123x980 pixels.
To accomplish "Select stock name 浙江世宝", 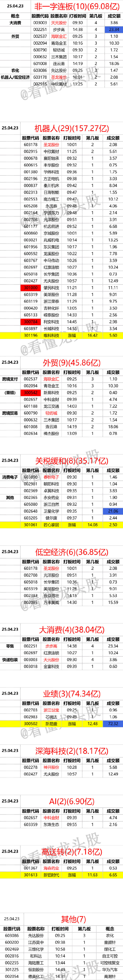I will tap(51, 710).
